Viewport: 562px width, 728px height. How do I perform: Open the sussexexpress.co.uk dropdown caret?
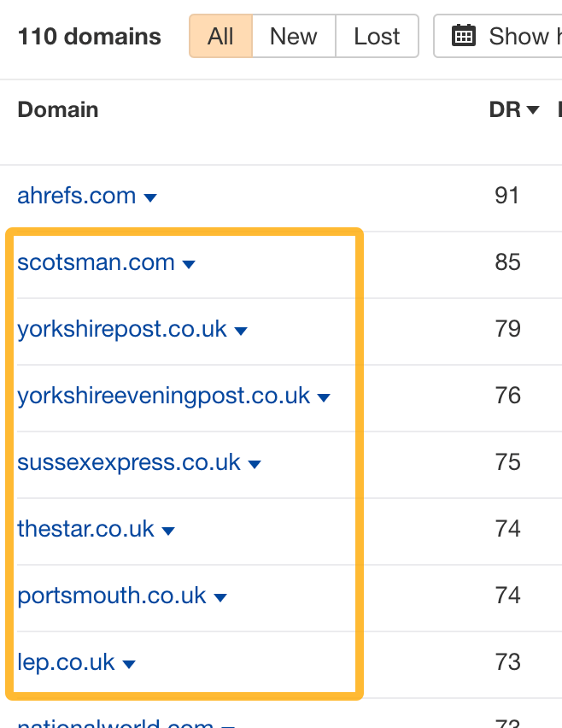[254, 463]
